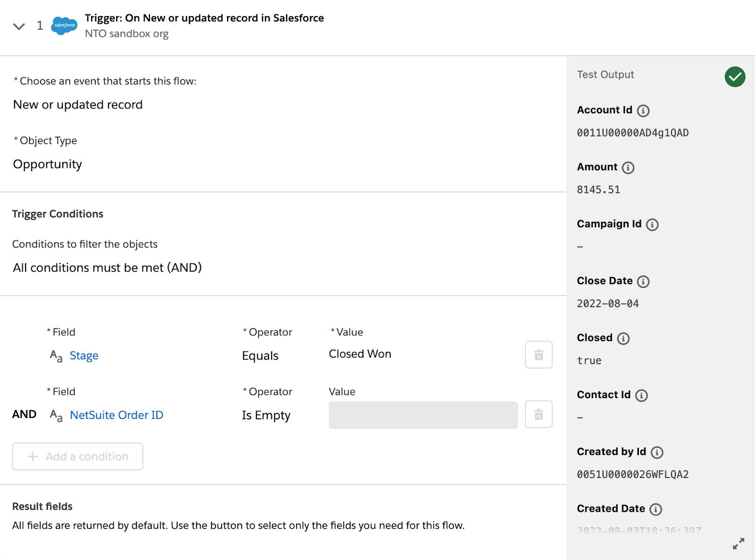Click the disabled Value field for NetSuite
755x560 pixels.
423,415
